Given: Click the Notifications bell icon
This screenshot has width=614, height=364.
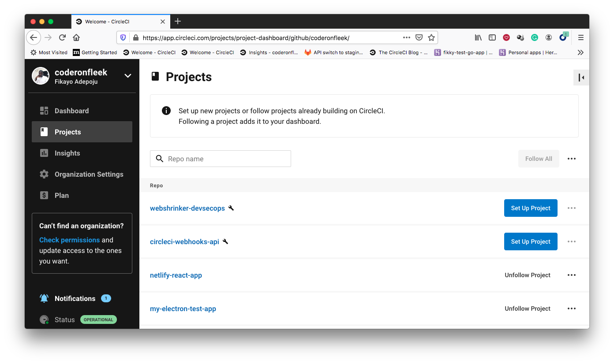Looking at the screenshot, I should pyautogui.click(x=44, y=298).
